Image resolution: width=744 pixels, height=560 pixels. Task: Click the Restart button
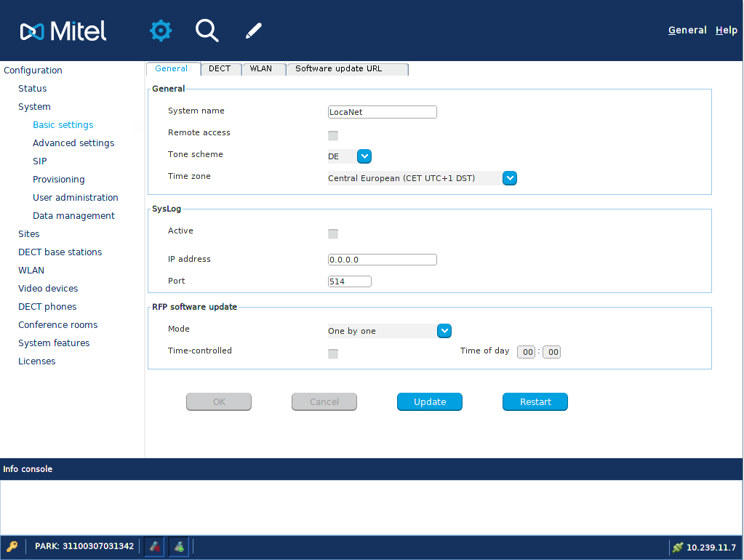tap(535, 402)
